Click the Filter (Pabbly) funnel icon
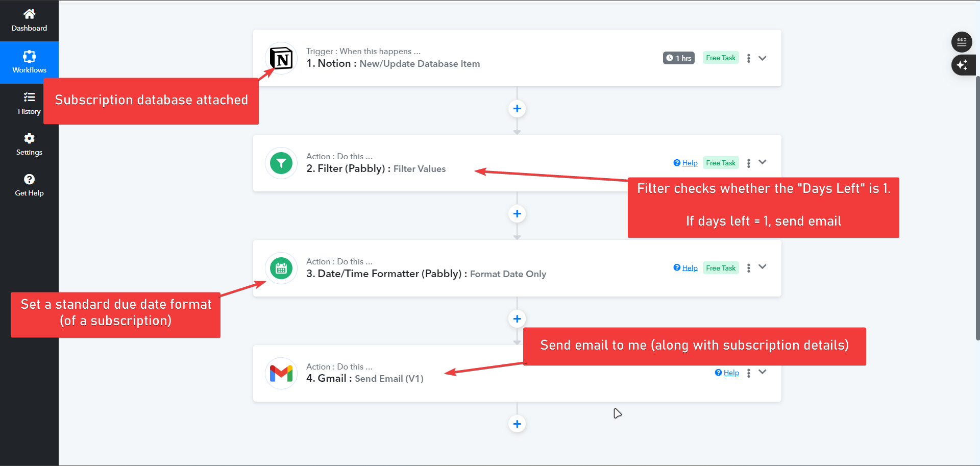The height and width of the screenshot is (466, 980). point(281,163)
